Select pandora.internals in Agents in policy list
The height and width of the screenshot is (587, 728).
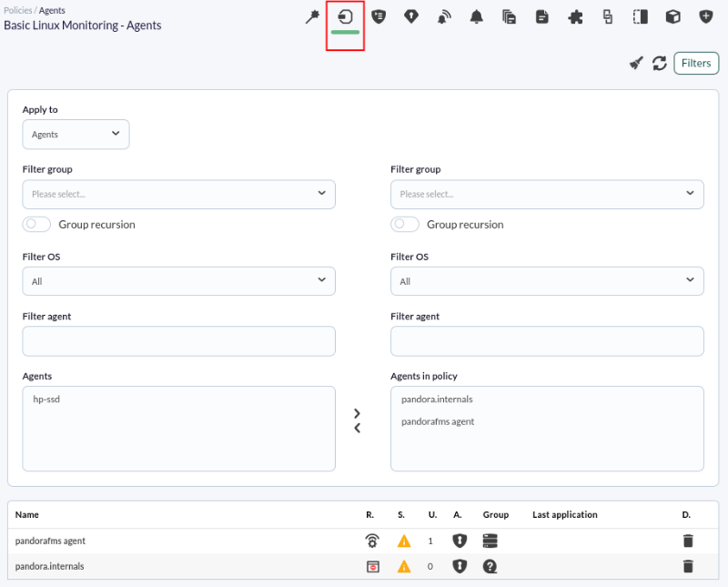437,400
